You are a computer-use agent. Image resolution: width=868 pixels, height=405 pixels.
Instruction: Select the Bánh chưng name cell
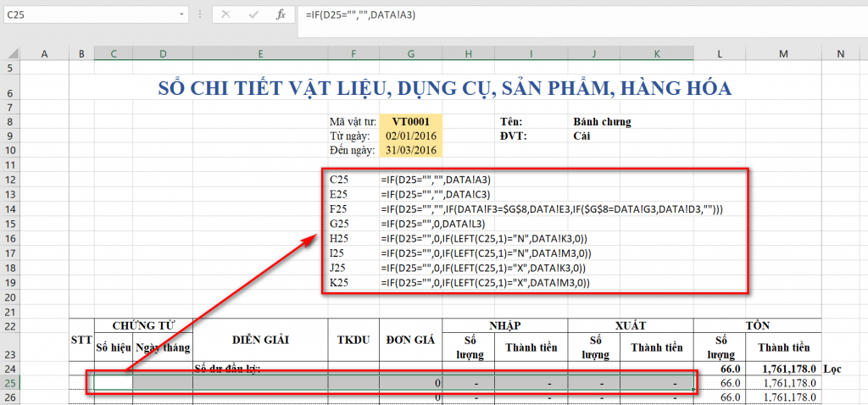tap(603, 122)
